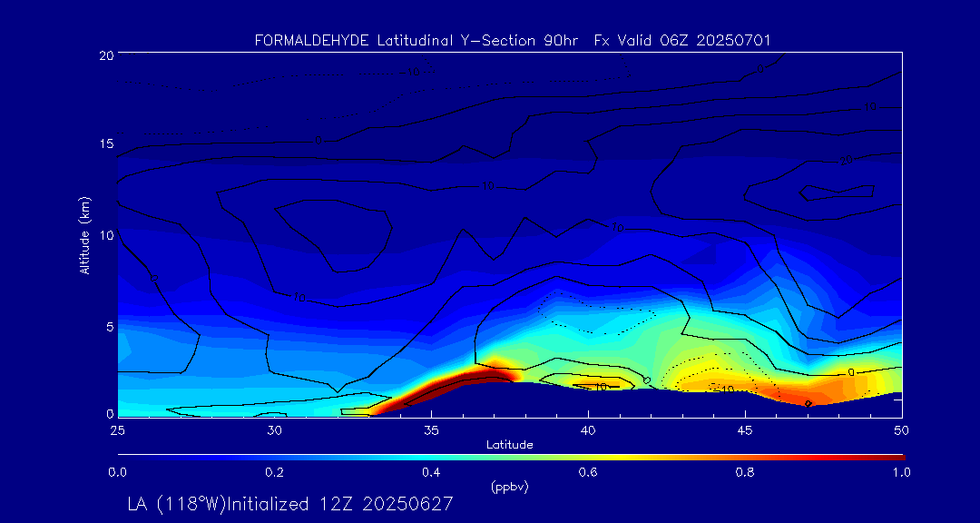Click the y-axis tick label "15"
This screenshot has width=980, height=523.
click(x=106, y=143)
